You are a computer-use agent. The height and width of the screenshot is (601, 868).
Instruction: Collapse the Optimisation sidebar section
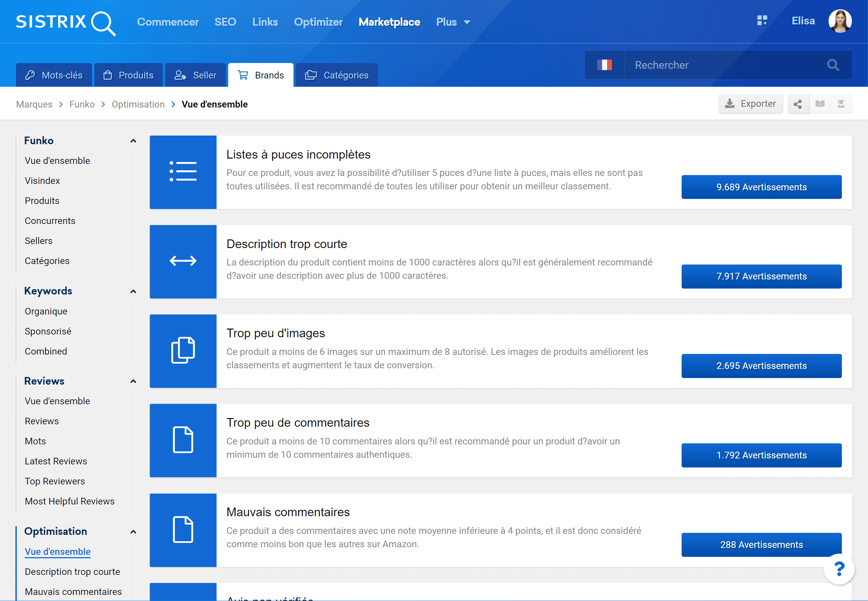pos(133,532)
